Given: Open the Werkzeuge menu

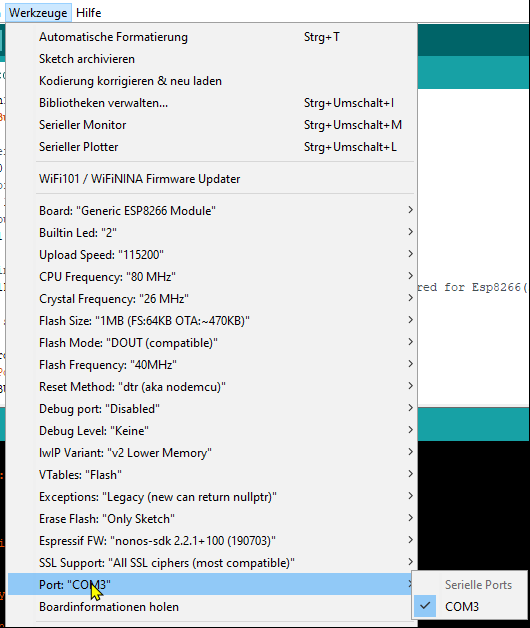Looking at the screenshot, I should pyautogui.click(x=38, y=13).
